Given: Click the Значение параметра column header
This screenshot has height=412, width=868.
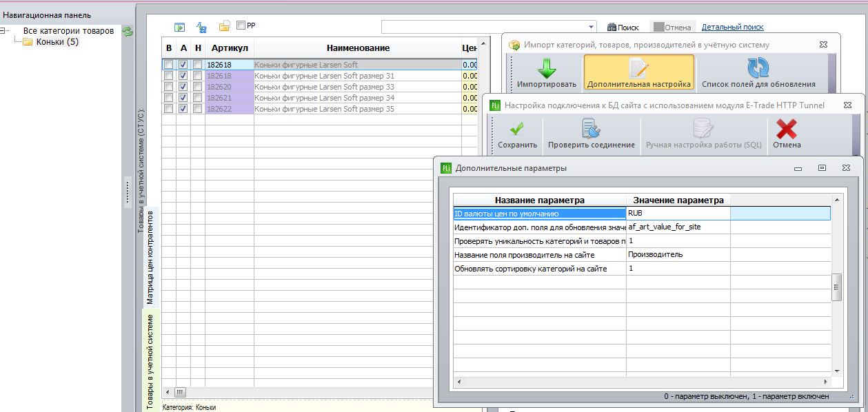Looking at the screenshot, I should (x=678, y=200).
